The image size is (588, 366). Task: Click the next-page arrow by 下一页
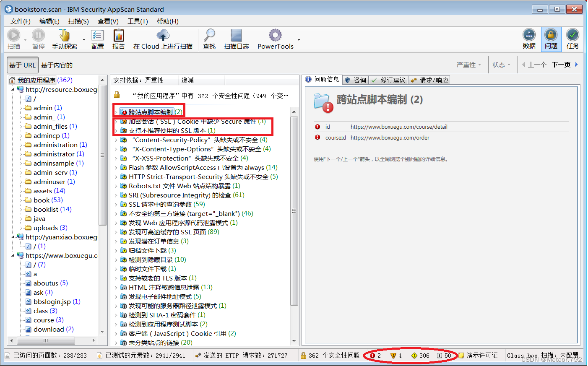576,65
